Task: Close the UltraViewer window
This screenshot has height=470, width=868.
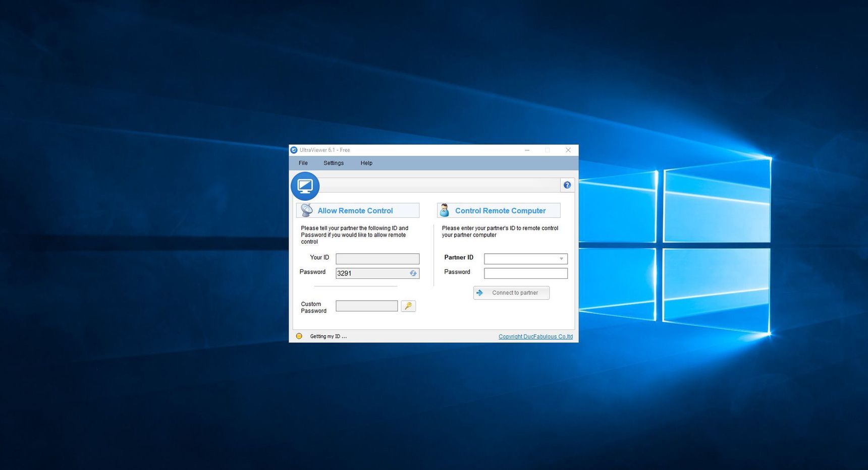Action: (x=568, y=150)
